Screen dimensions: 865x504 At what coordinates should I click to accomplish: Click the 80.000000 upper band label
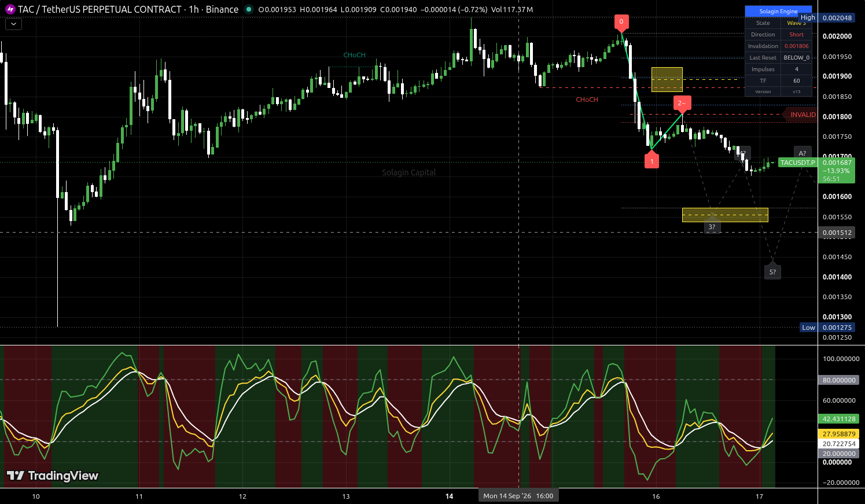pos(839,380)
